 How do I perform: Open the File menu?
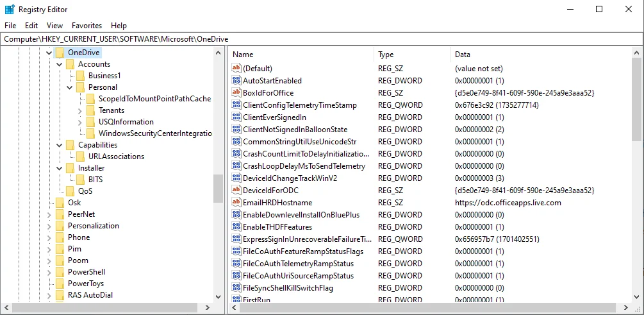[x=10, y=26]
